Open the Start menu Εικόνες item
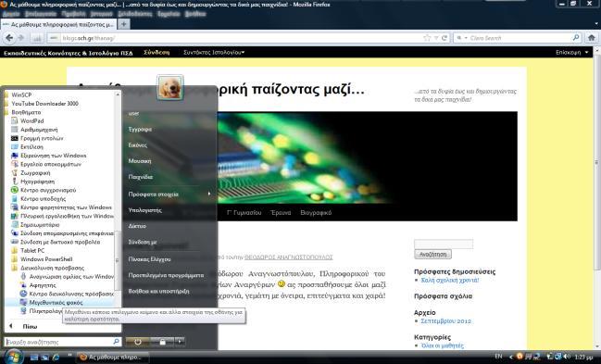Screen dimensions: 601x364 pos(138,145)
